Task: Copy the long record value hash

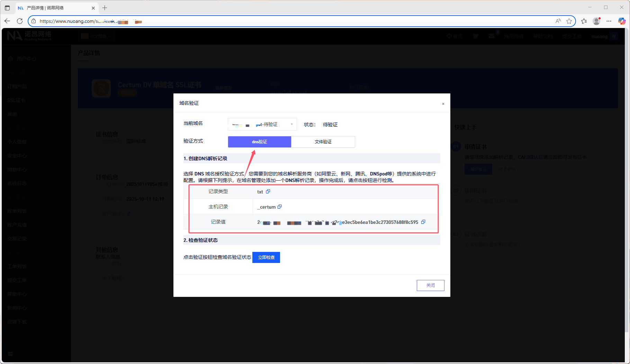Action: pyautogui.click(x=423, y=222)
